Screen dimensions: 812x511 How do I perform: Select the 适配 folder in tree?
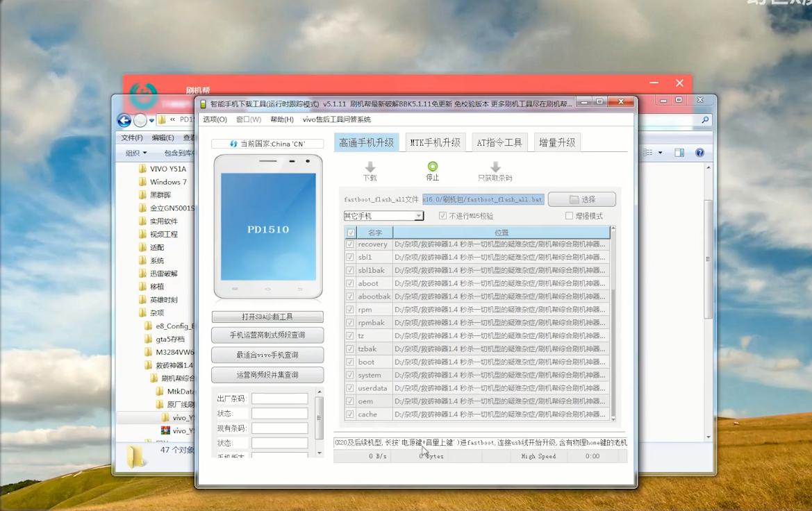151,247
